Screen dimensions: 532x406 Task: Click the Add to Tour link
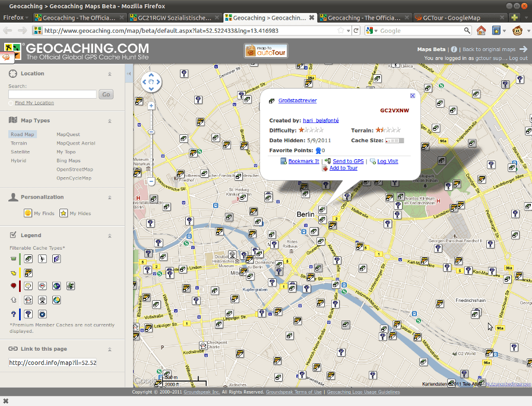click(343, 168)
